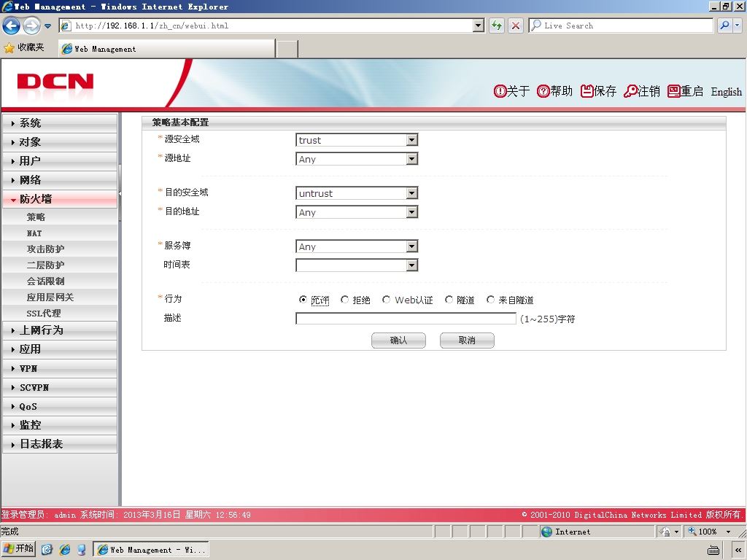
Task: Click the browser Forward arrow button
Action: 31,26
